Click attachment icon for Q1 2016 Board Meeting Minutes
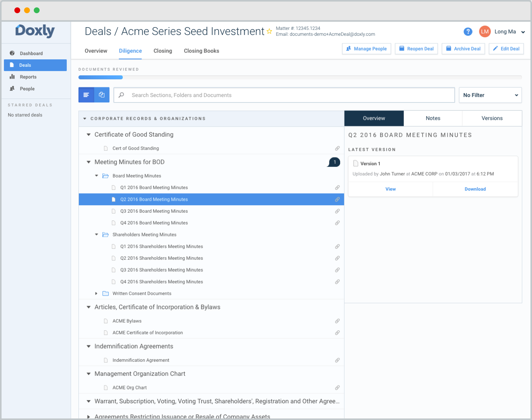This screenshot has width=532, height=420. 337,187
